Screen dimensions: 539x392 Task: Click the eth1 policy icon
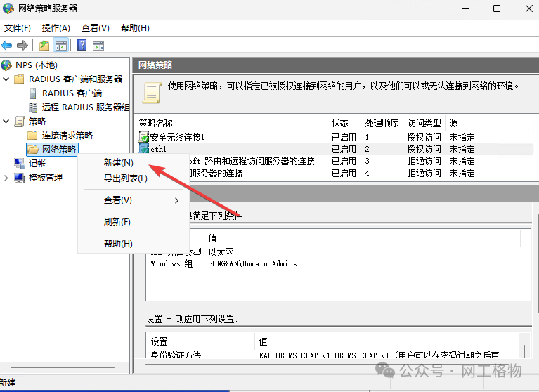143,148
